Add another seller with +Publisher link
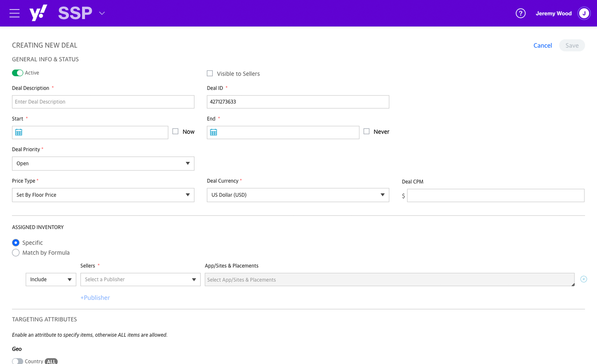This screenshot has height=364, width=597. [95, 298]
